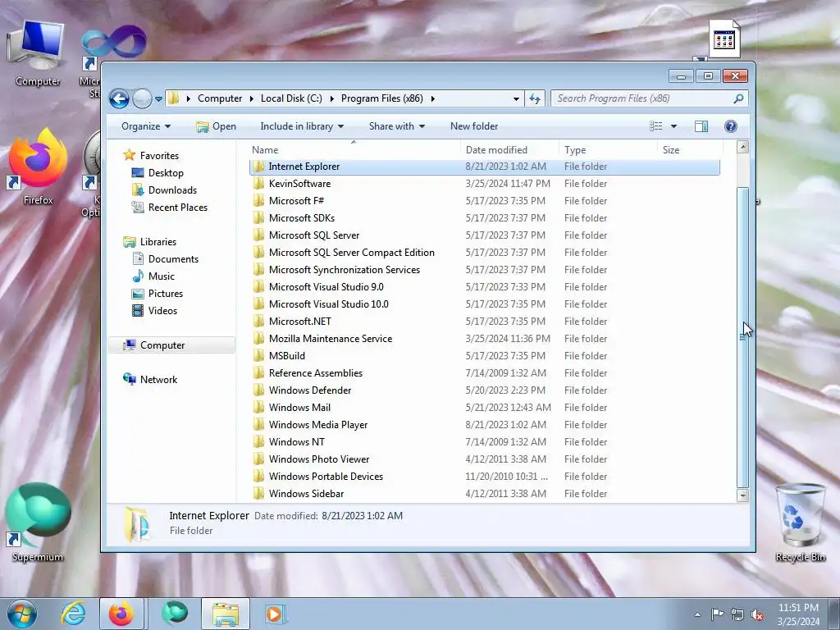The image size is (840, 630).
Task: Go back using the Back arrow button
Action: tap(119, 98)
